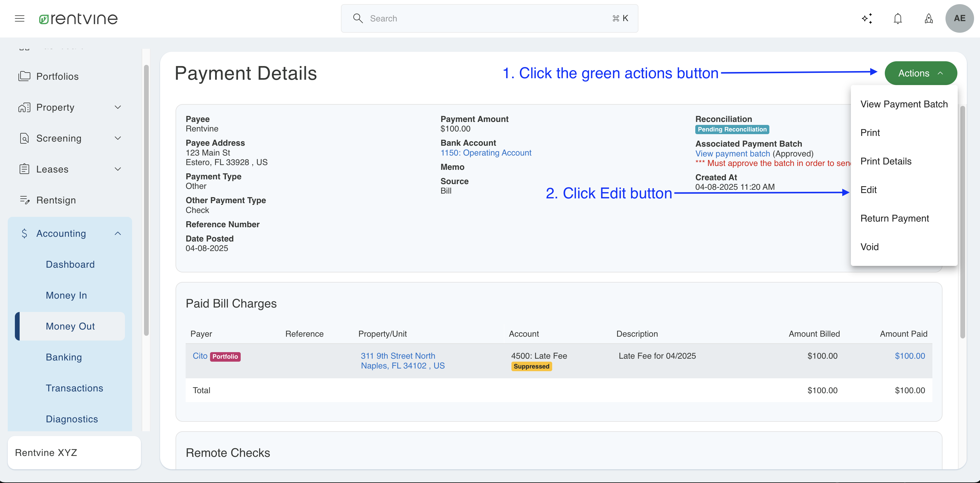This screenshot has height=483, width=980.
Task: Click the Property building icon
Action: 24,107
